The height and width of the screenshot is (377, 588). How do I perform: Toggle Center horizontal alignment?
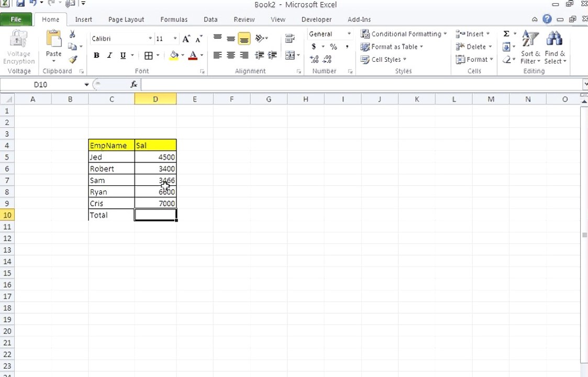230,56
